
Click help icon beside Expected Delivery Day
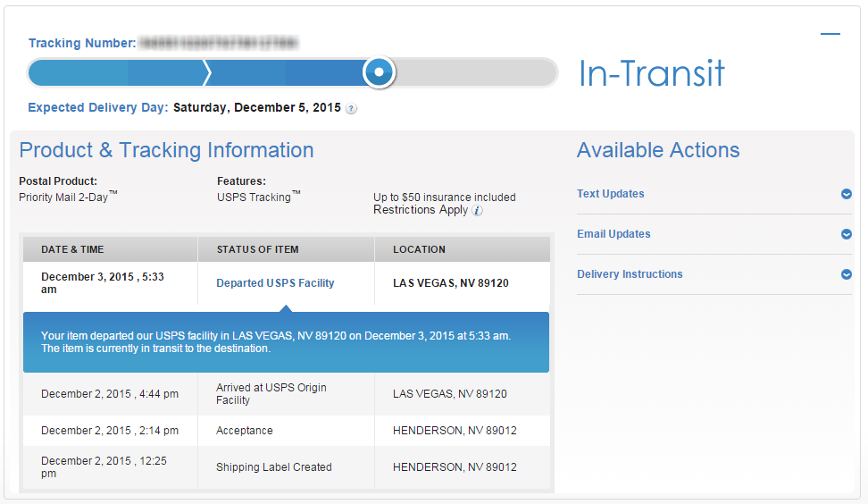(x=352, y=109)
